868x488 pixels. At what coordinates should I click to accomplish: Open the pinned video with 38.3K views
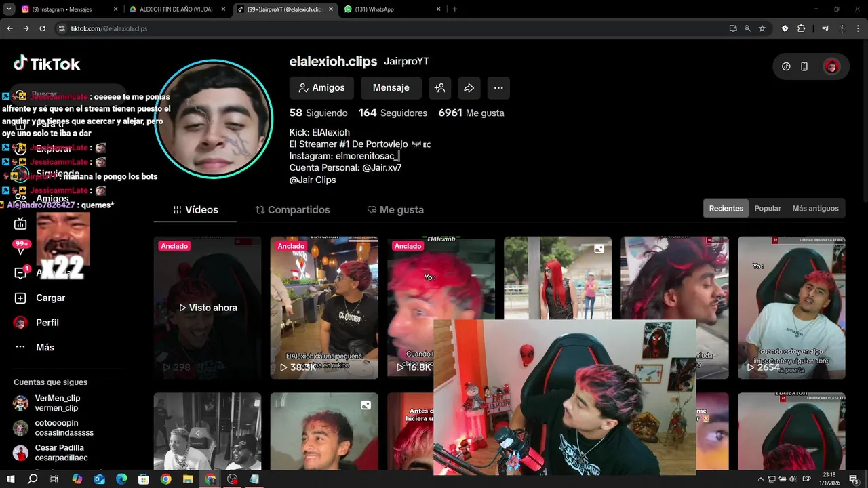click(x=324, y=308)
